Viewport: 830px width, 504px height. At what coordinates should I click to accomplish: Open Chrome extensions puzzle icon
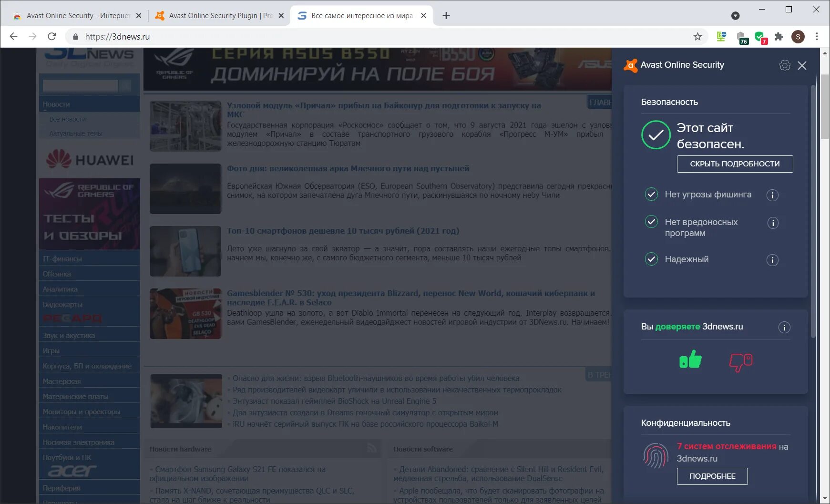click(779, 37)
